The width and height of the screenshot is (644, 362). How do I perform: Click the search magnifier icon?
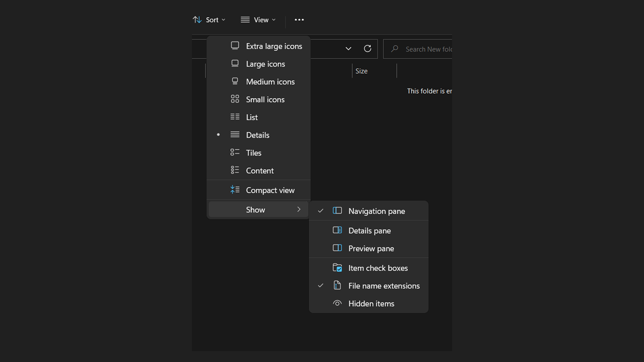(395, 49)
